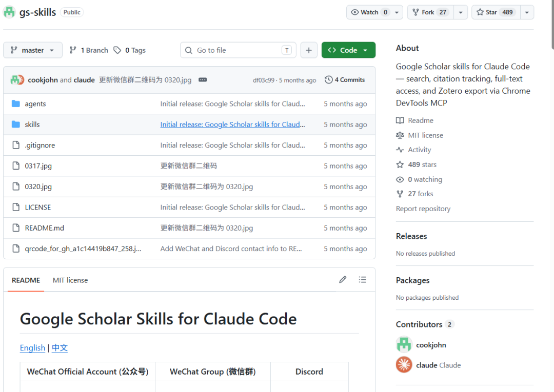Open the Activity link in About
This screenshot has width=554, height=392.
coord(414,150)
